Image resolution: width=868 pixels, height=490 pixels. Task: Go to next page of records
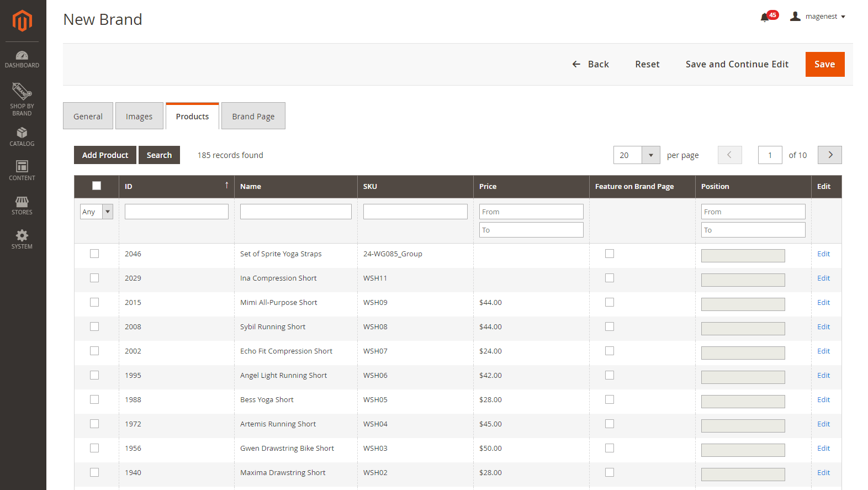[x=830, y=155]
